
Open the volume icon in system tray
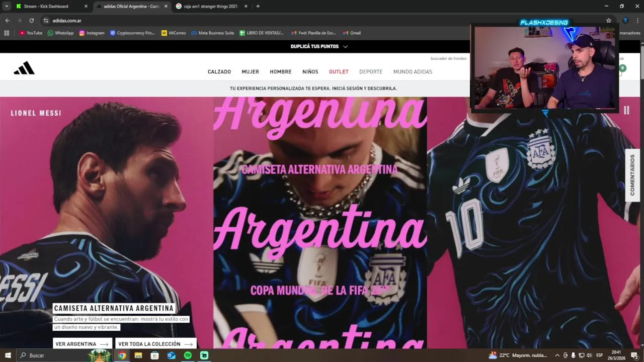pos(589,355)
